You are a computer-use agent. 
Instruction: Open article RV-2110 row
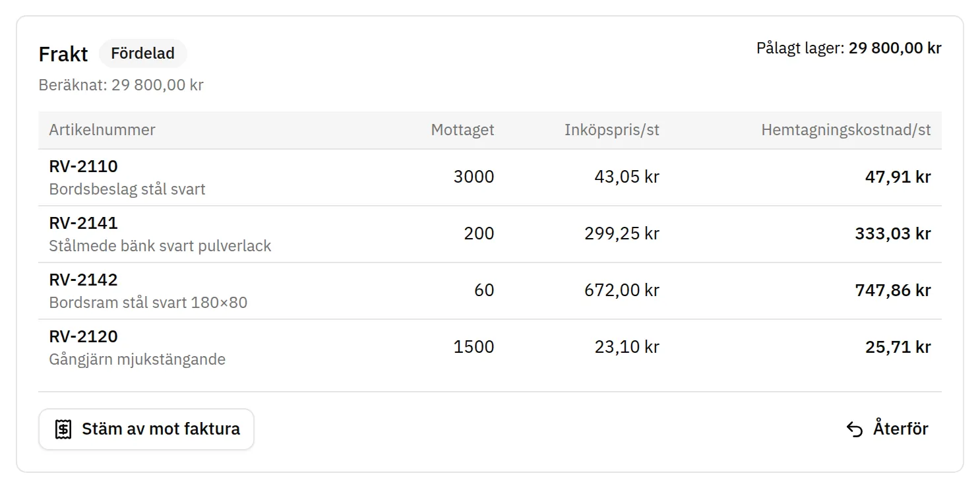(490, 177)
